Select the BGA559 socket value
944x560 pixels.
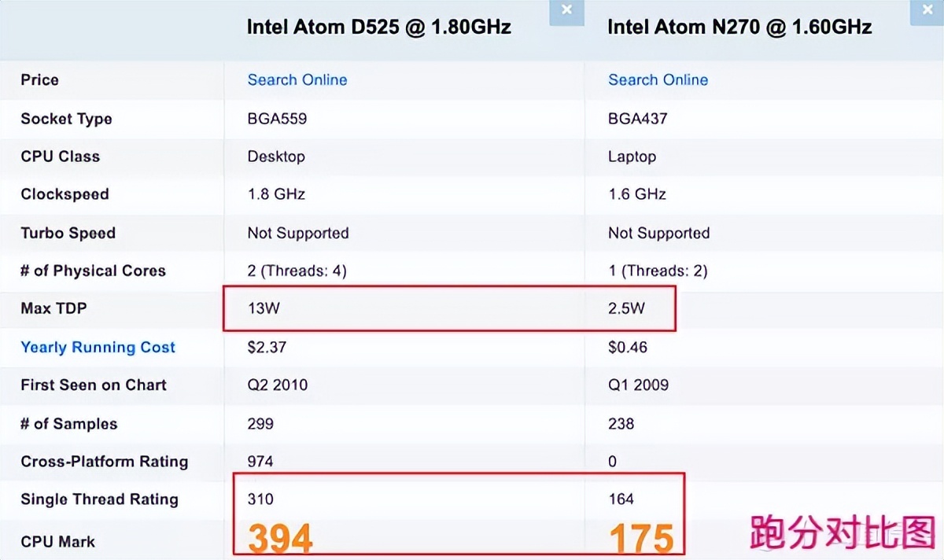pyautogui.click(x=277, y=119)
